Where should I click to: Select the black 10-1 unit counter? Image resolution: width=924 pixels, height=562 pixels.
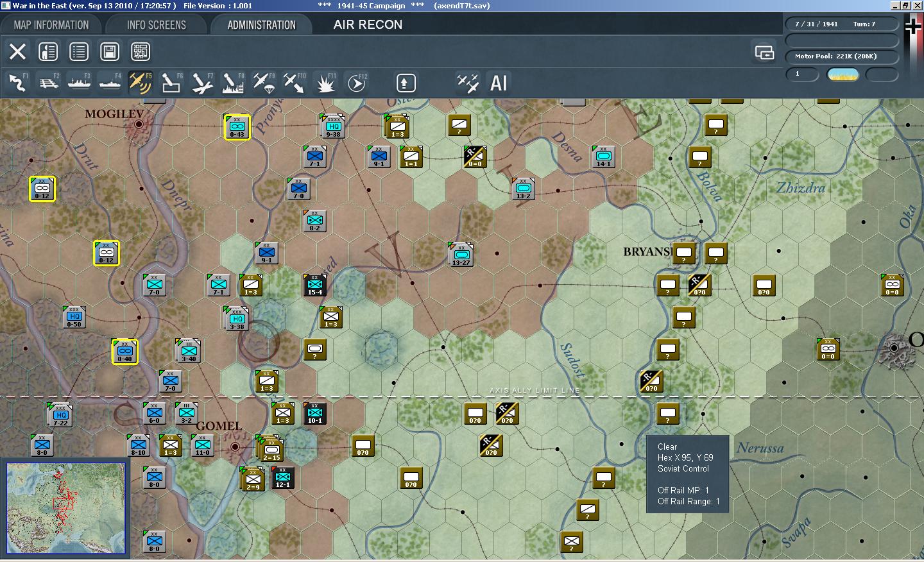point(314,413)
